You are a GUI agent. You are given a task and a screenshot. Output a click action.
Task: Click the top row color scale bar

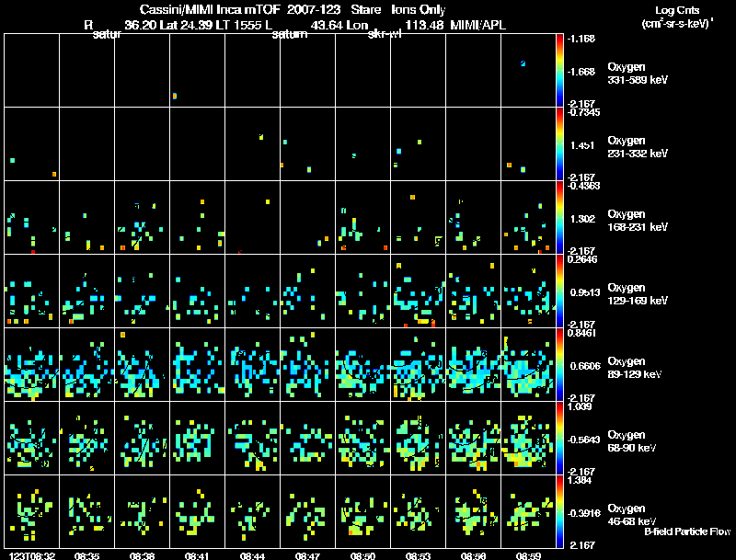559,71
